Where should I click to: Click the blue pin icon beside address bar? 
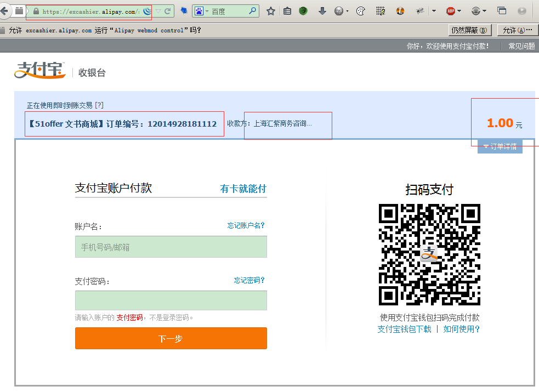[184, 12]
